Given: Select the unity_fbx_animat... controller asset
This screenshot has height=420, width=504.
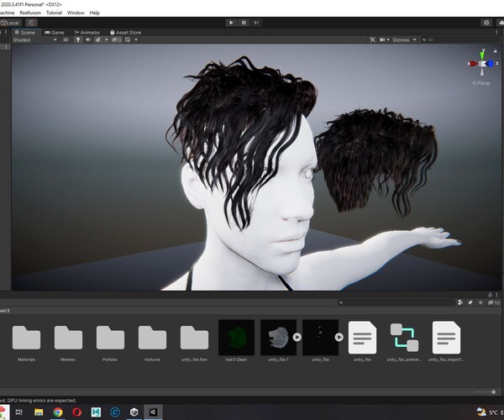Looking at the screenshot, I should coord(404,338).
